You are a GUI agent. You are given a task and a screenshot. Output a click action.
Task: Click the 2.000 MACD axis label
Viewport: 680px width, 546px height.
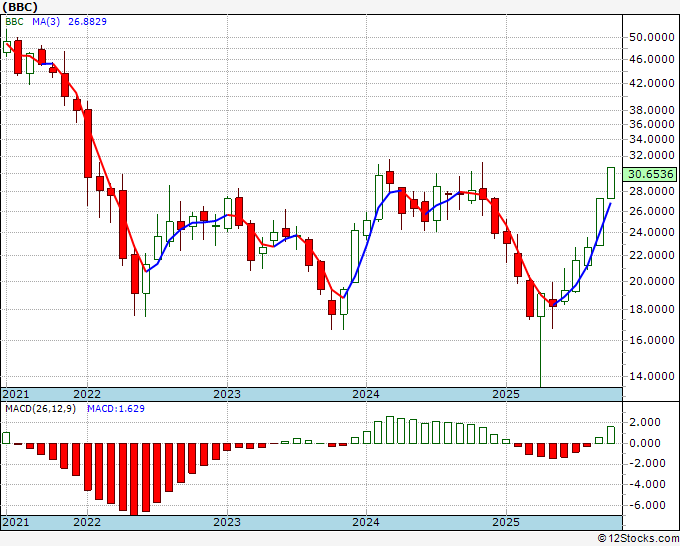[x=645, y=422]
